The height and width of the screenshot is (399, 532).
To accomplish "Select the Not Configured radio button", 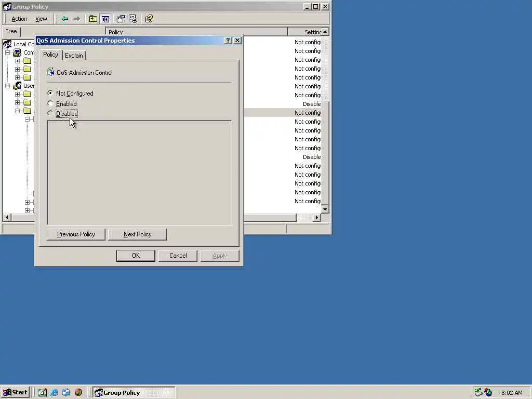I will coord(50,93).
